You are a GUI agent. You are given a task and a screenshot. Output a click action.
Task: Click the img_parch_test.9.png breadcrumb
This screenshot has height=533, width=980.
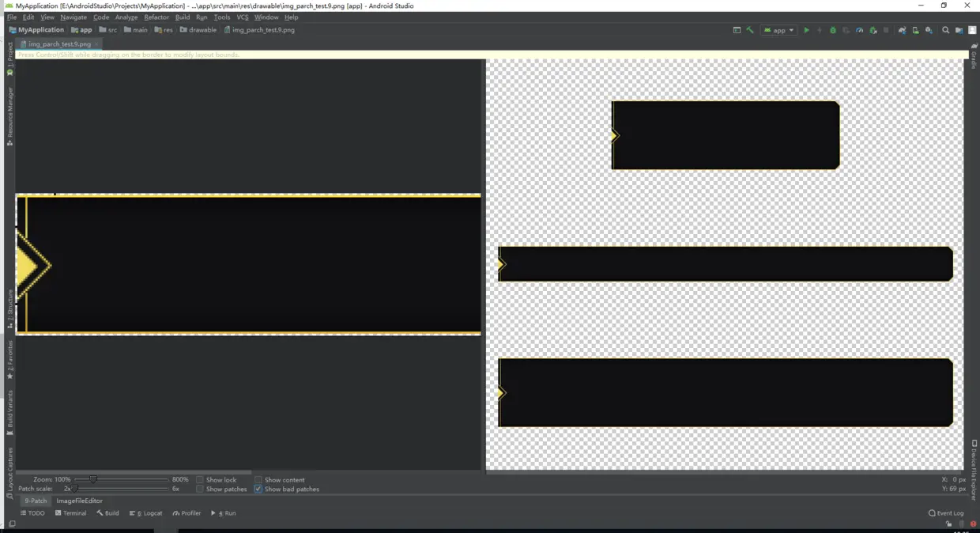pyautogui.click(x=259, y=30)
